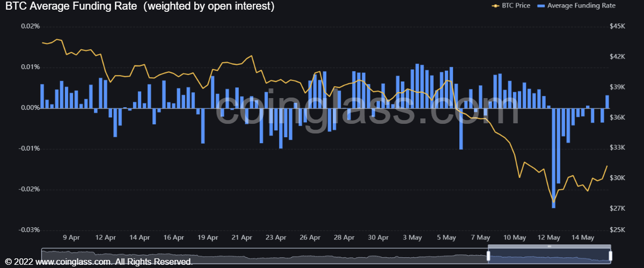The width and height of the screenshot is (644, 268).
Task: Grab the left handle of range slider
Action: pyautogui.click(x=488, y=256)
